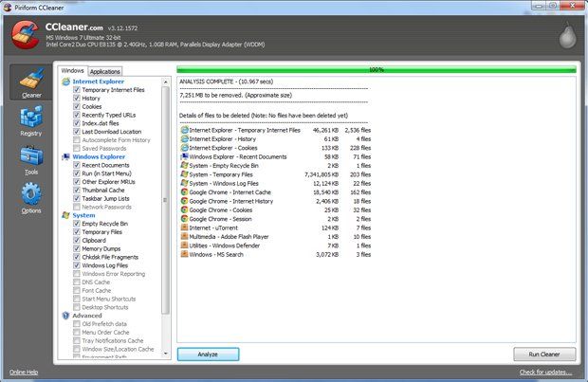Toggle the Memory Dumps checkbox
588x382 pixels.
[x=77, y=248]
